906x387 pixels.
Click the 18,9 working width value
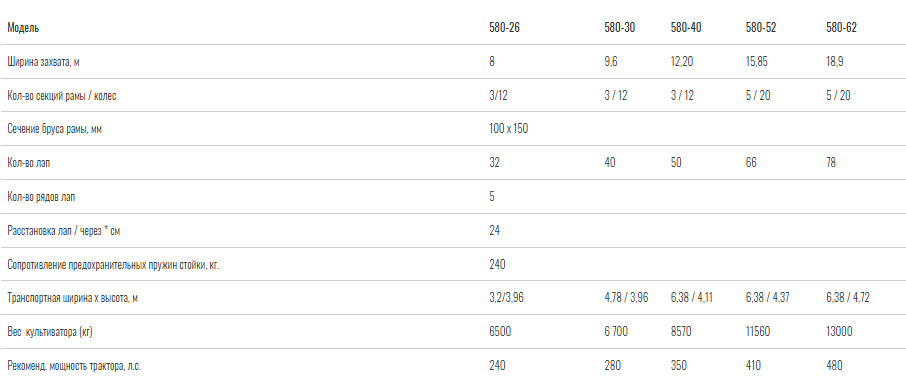(834, 62)
